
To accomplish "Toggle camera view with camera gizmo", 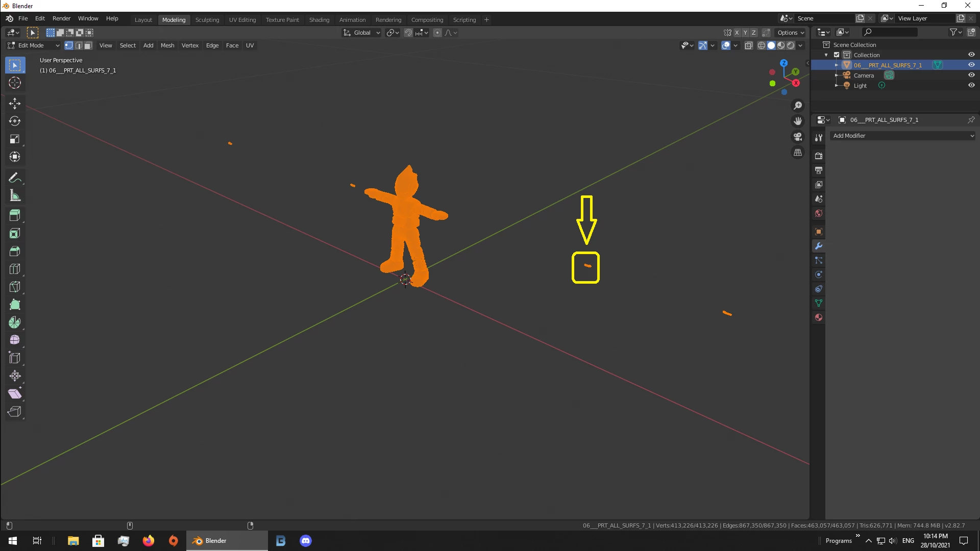I will click(x=798, y=137).
